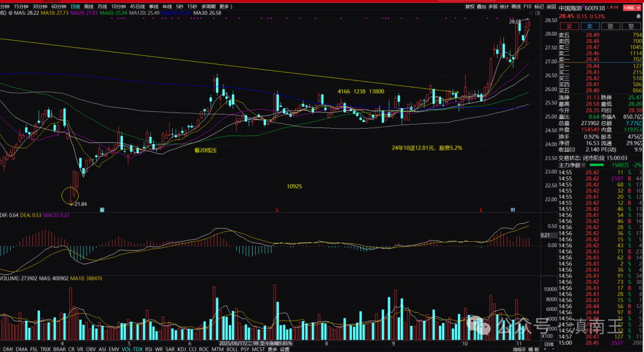Switch to 60分钟 period
Screen dimensions: 644x352
(58, 7)
